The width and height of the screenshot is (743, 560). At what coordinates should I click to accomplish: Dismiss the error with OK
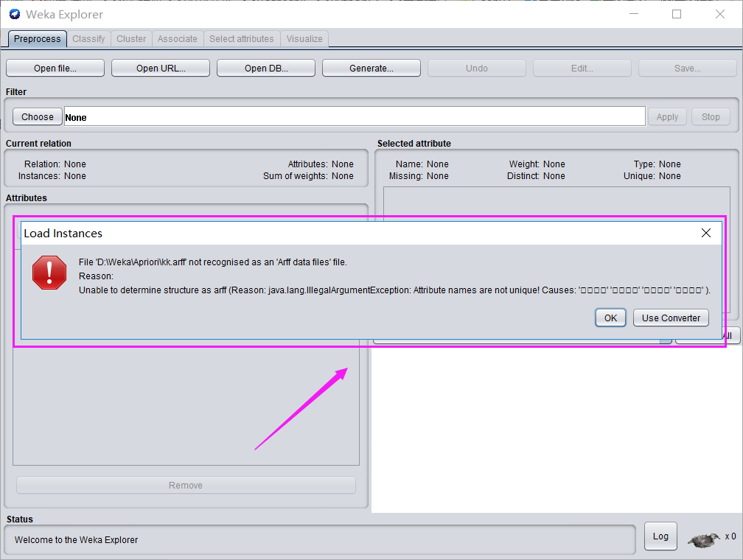(x=610, y=318)
